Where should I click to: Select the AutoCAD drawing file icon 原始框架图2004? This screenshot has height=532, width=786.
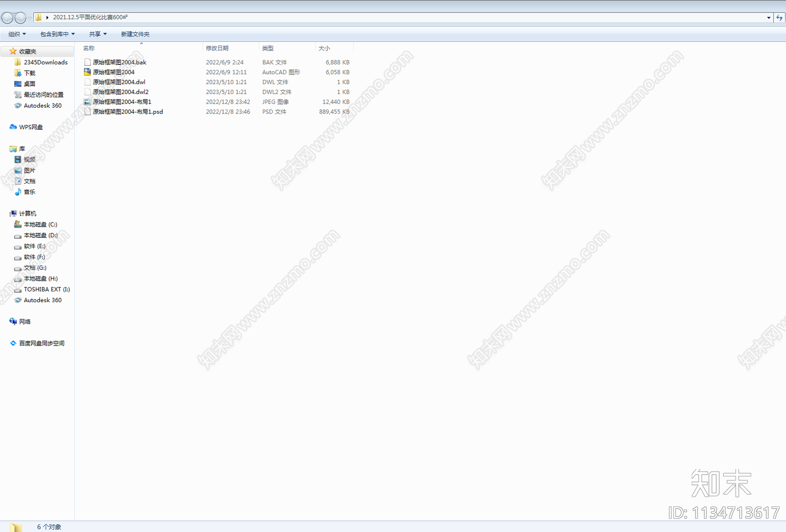pos(87,72)
